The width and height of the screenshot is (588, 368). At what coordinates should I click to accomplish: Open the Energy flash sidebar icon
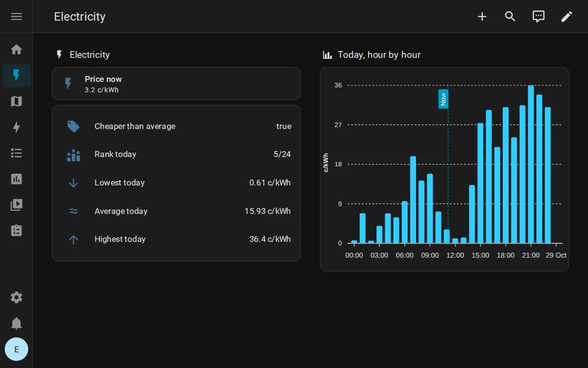(17, 128)
